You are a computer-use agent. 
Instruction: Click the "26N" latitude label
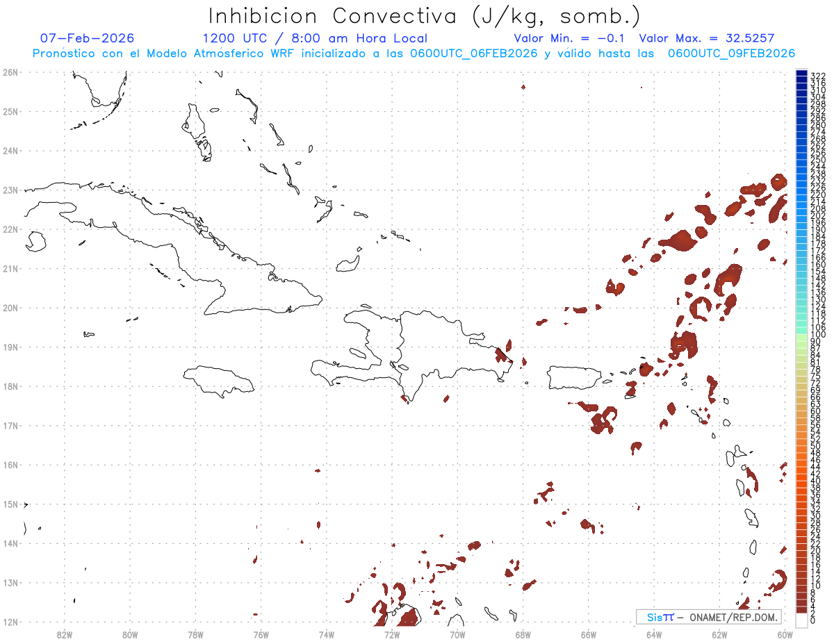(x=10, y=72)
